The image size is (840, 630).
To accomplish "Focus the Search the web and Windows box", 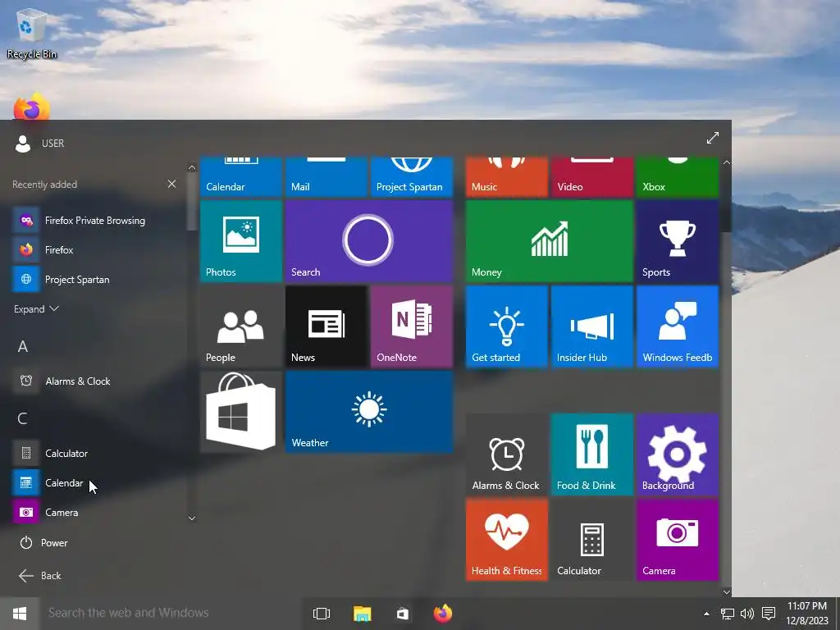I will [169, 614].
